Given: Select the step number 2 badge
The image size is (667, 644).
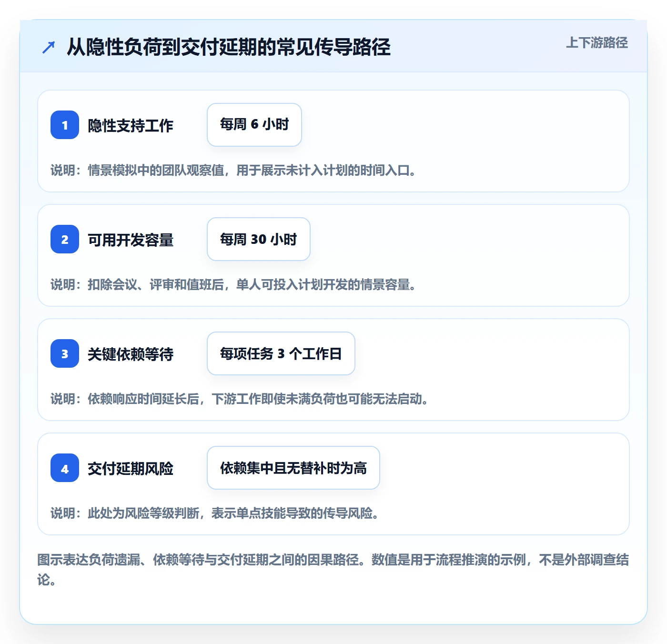Looking at the screenshot, I should (x=65, y=239).
